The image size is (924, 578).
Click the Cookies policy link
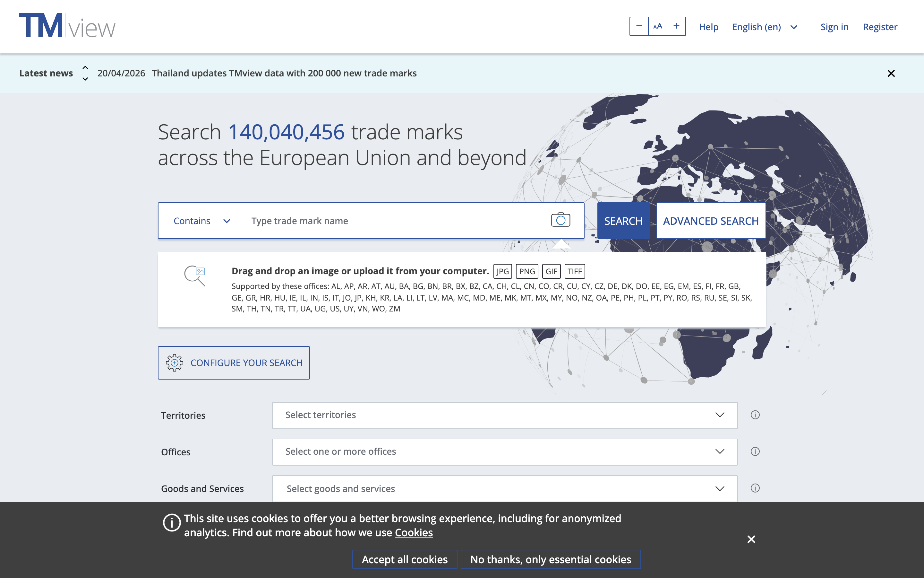point(414,532)
